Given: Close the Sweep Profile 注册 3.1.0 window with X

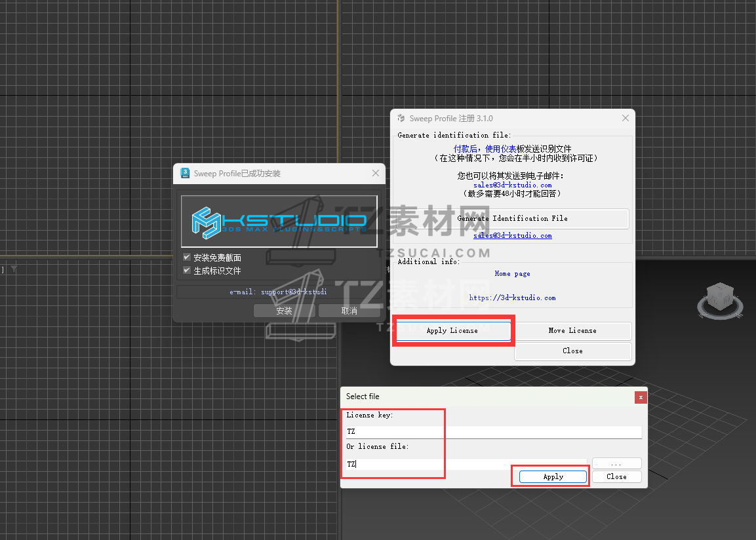Looking at the screenshot, I should click(x=626, y=118).
